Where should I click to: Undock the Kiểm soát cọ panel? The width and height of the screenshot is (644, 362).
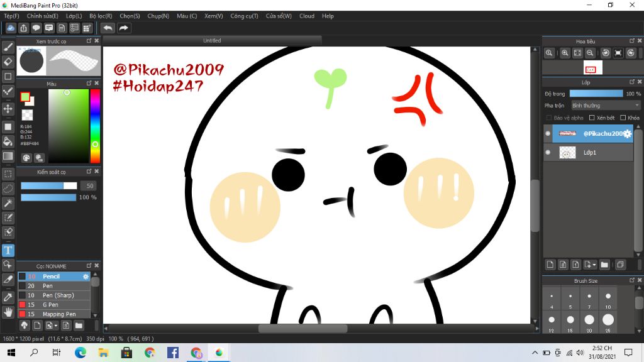89,172
